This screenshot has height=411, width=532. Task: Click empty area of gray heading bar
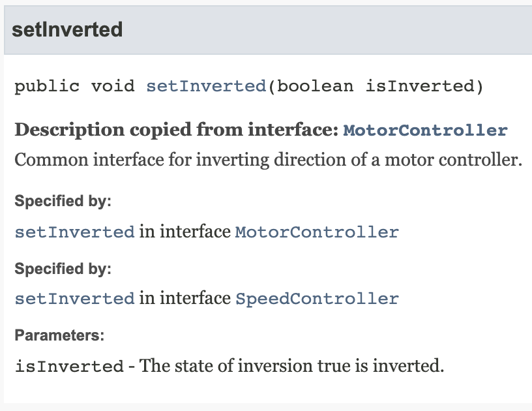326,30
